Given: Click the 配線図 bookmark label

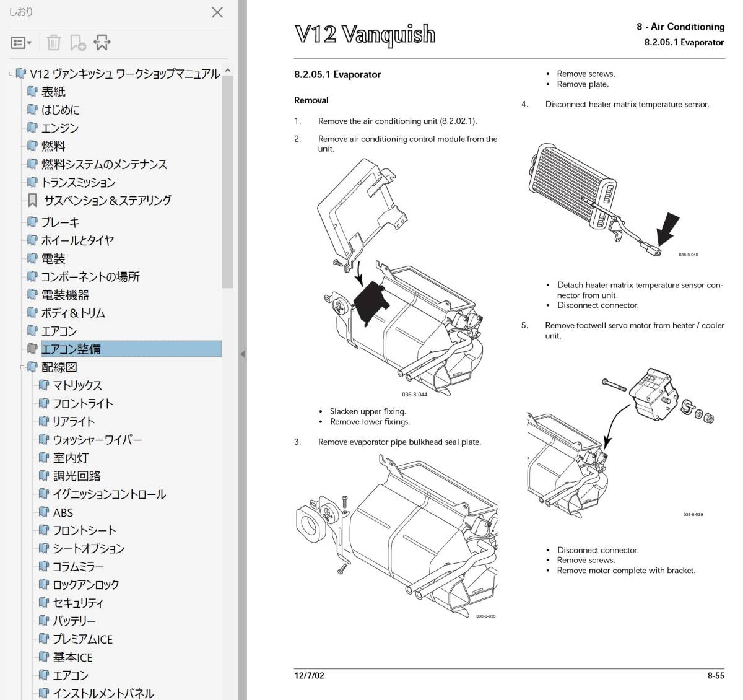Looking at the screenshot, I should point(59,367).
